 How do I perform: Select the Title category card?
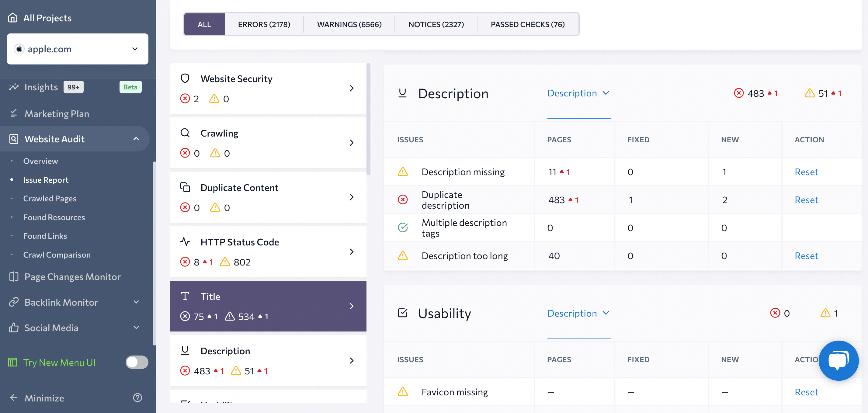(x=268, y=306)
